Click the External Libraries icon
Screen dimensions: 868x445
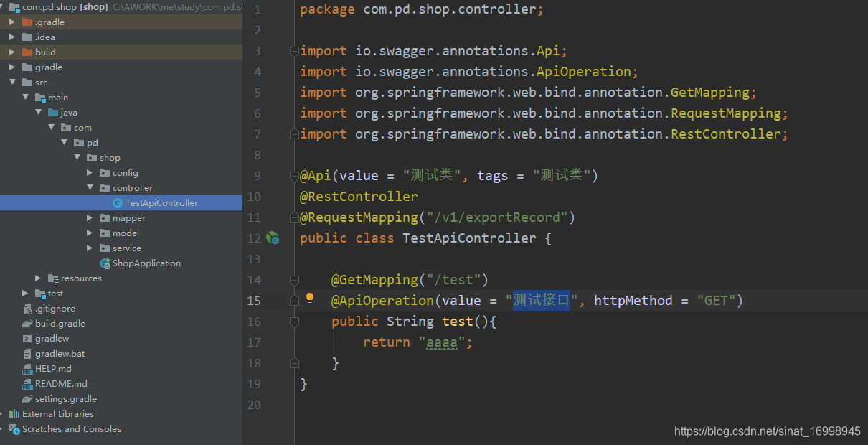coord(14,414)
